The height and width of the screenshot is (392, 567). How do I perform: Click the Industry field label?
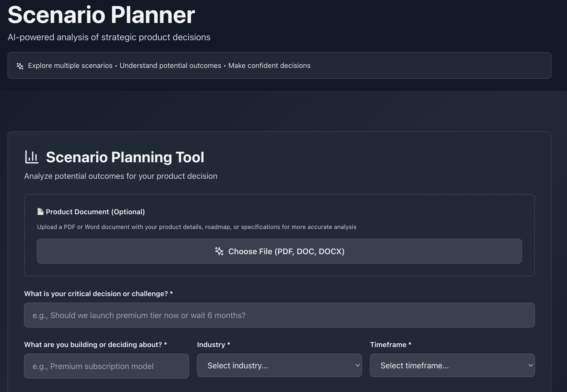(211, 345)
